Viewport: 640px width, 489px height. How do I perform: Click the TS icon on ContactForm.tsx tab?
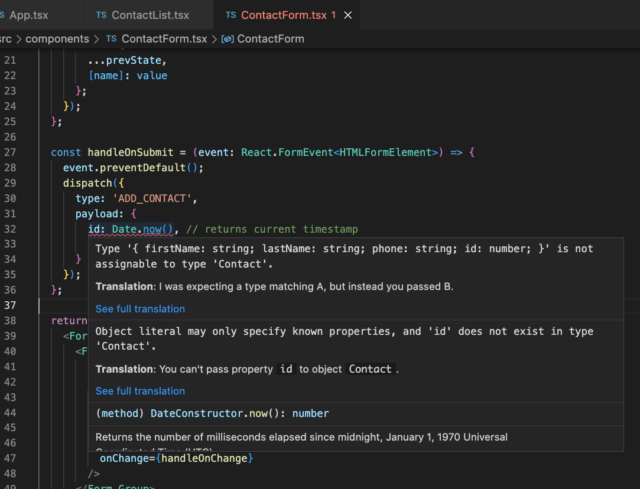pos(232,15)
